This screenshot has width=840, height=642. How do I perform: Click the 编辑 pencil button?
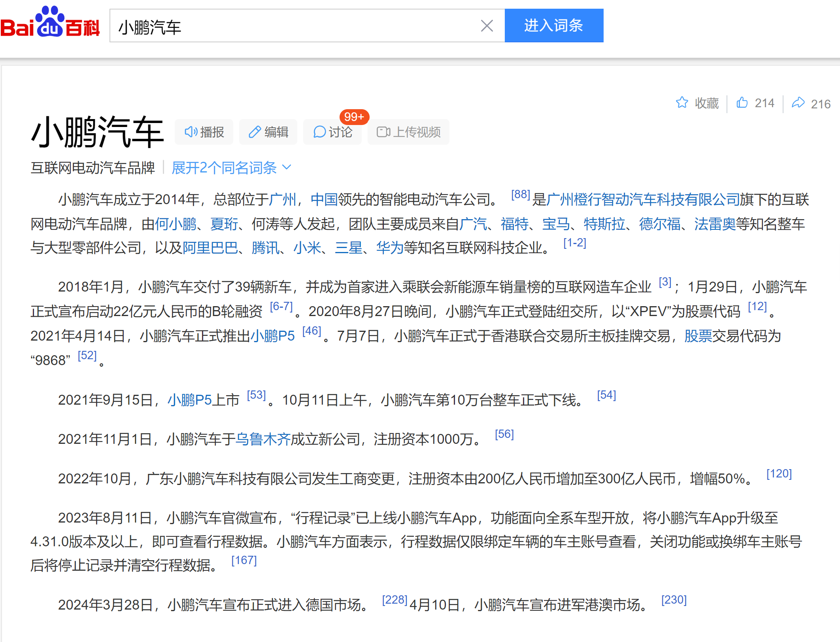268,132
